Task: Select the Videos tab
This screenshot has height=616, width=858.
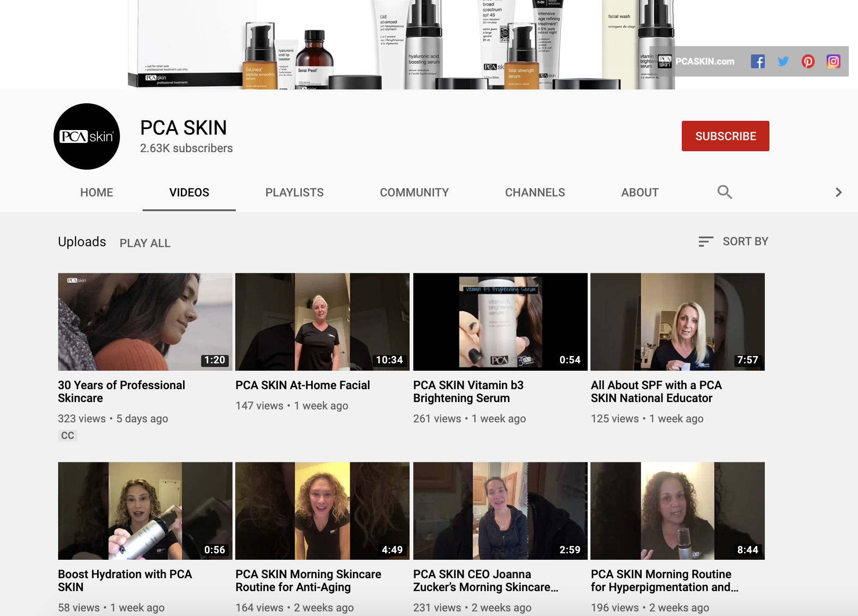Action: click(189, 192)
